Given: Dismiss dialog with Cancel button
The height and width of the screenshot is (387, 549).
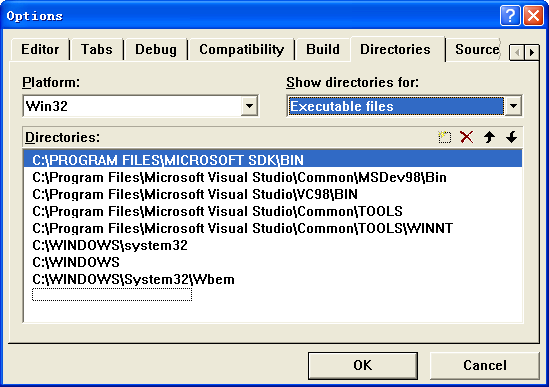Looking at the screenshot, I should coord(485,365).
